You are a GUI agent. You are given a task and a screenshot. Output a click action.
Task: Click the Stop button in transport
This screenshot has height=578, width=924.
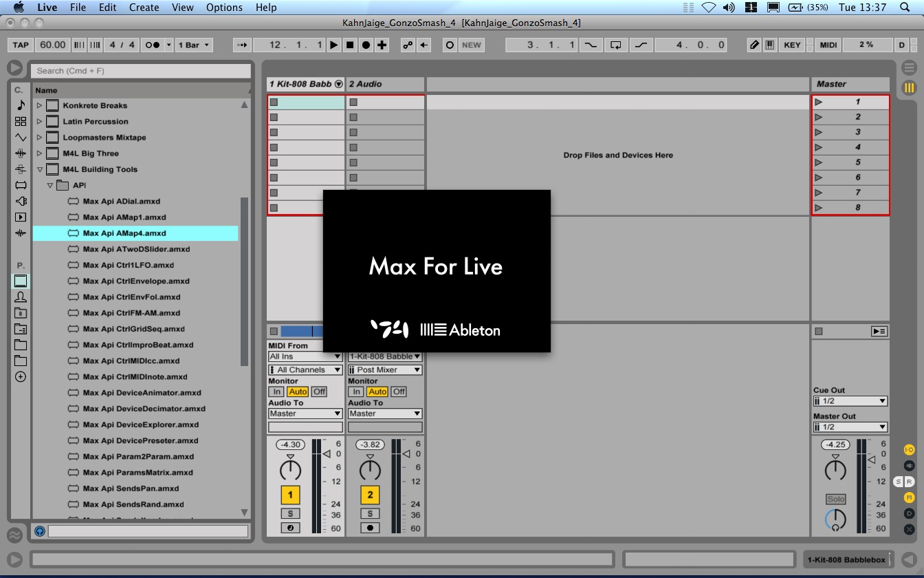tap(350, 45)
